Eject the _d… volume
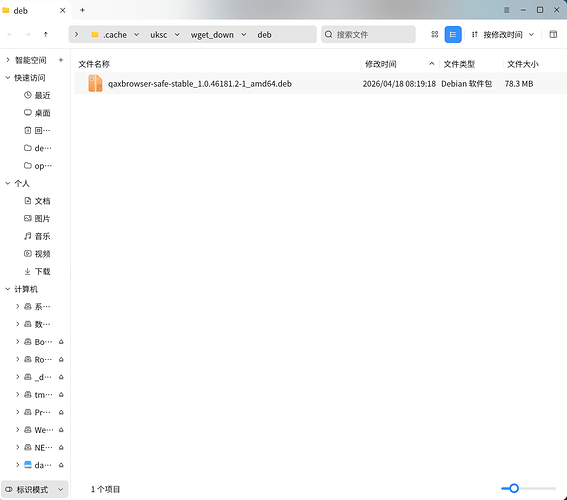567x500 pixels. (61, 377)
